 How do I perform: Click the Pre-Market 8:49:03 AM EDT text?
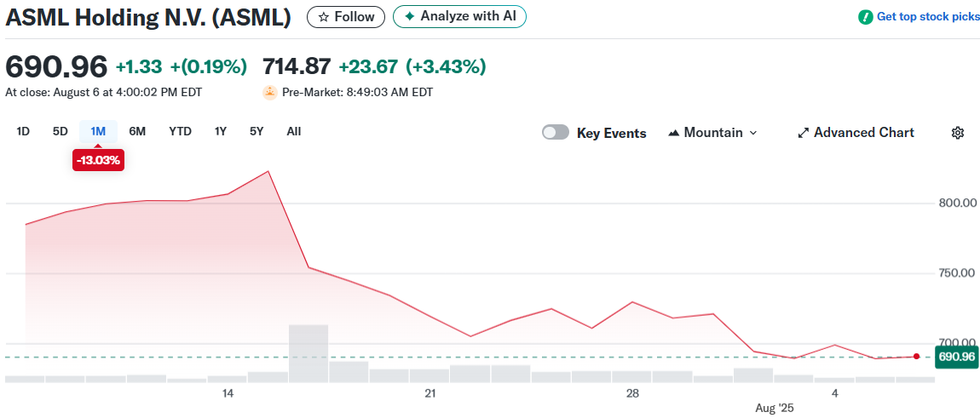[358, 93]
